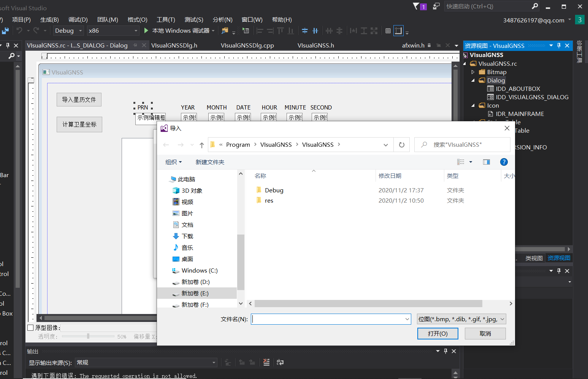Click the Redo arrow icon
The image size is (588, 379).
point(36,30)
